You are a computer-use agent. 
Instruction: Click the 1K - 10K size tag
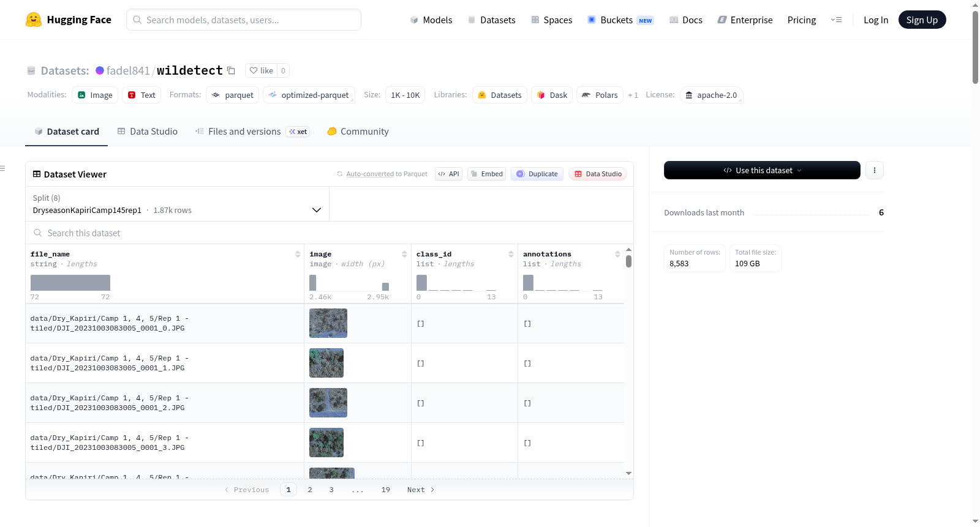[x=405, y=95]
